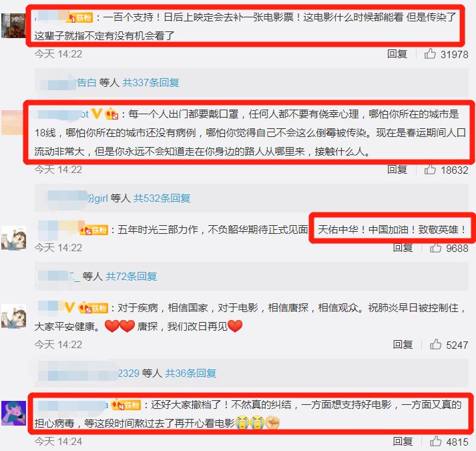Expand the 共532条回复 thread
476x451 pixels.
[162, 198]
